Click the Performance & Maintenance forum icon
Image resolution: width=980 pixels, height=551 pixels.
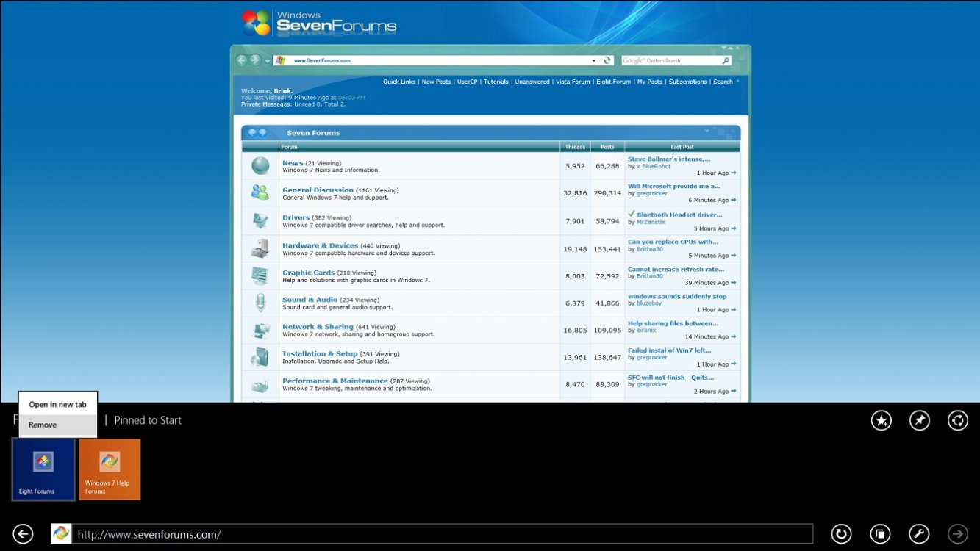(260, 385)
